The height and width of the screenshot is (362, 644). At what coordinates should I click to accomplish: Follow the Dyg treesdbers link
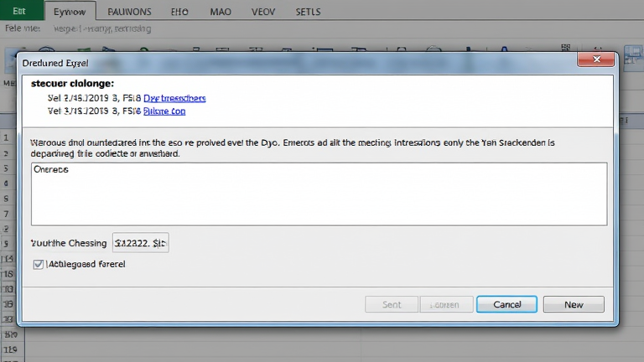click(174, 98)
